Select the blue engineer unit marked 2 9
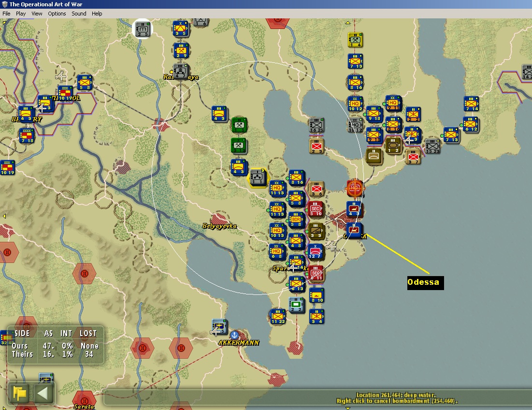Screen dimensions: 532x410 coord(181,50)
